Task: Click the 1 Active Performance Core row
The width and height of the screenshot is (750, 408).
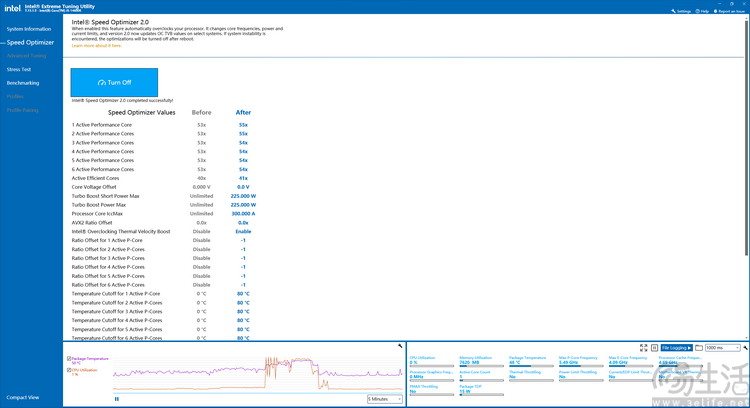Action: (164, 125)
